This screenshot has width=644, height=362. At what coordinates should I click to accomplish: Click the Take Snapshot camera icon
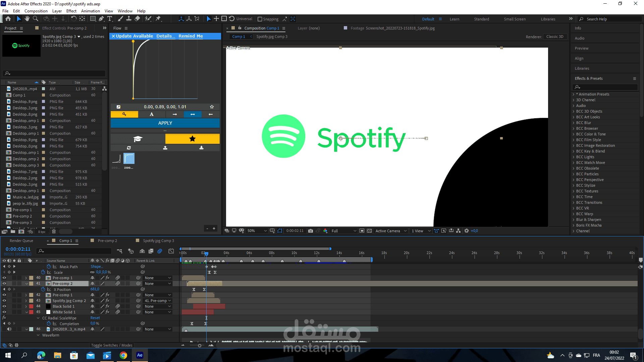pos(311,231)
